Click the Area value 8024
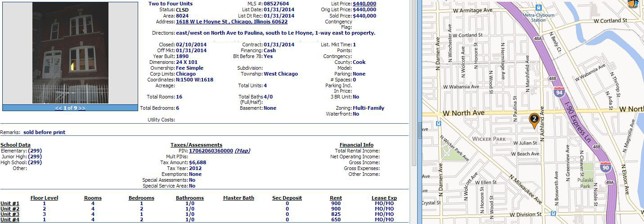This screenshot has width=644, height=224. pyautogui.click(x=182, y=16)
